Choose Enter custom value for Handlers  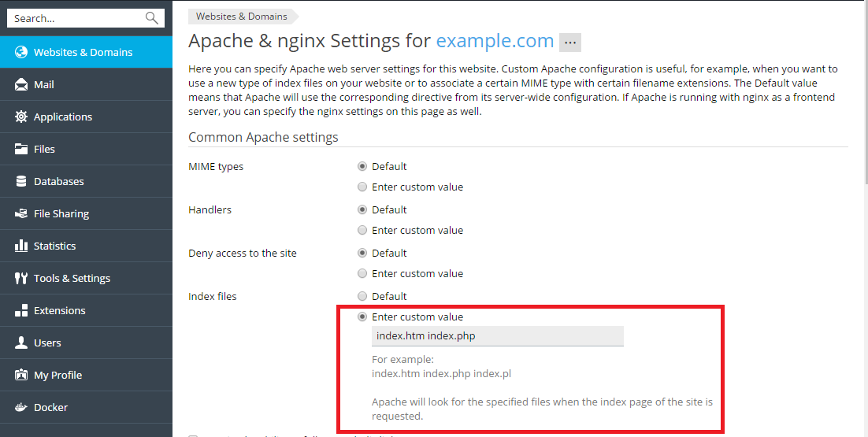click(x=362, y=230)
